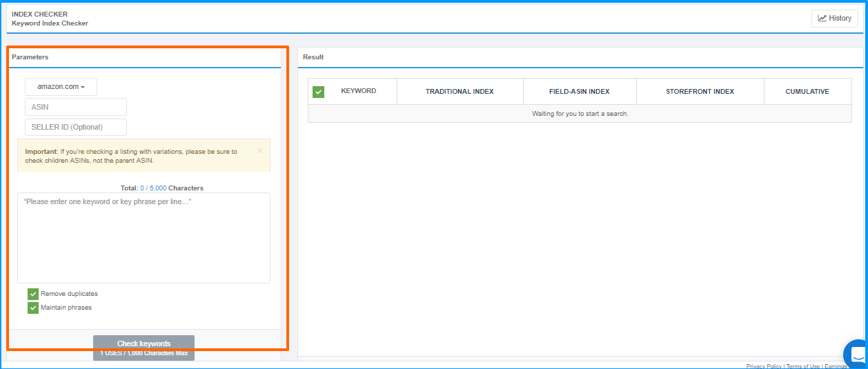This screenshot has width=868, height=369.
Task: Open the History view
Action: coord(834,19)
